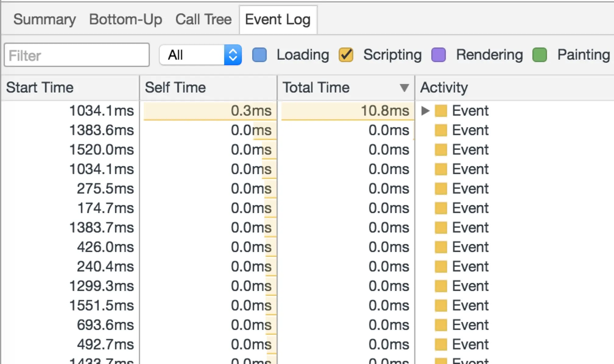The image size is (614, 364).
Task: Switch to the Bottom-Up tab
Action: point(125,19)
